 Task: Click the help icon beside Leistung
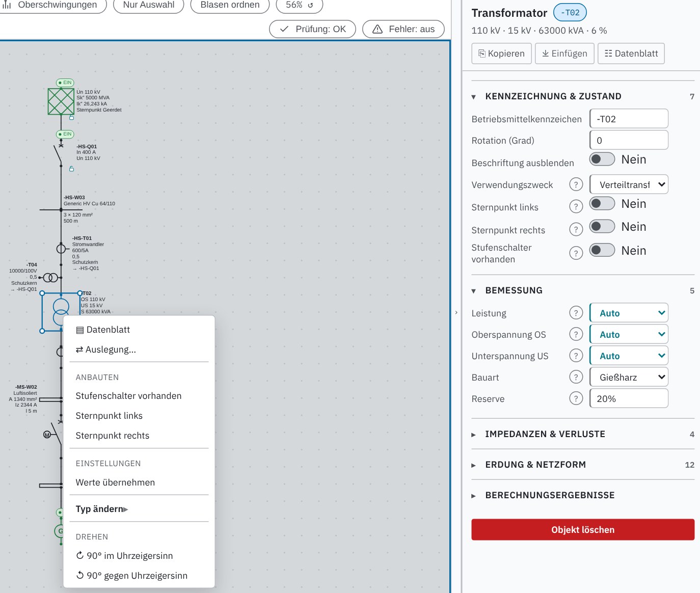pyautogui.click(x=576, y=313)
